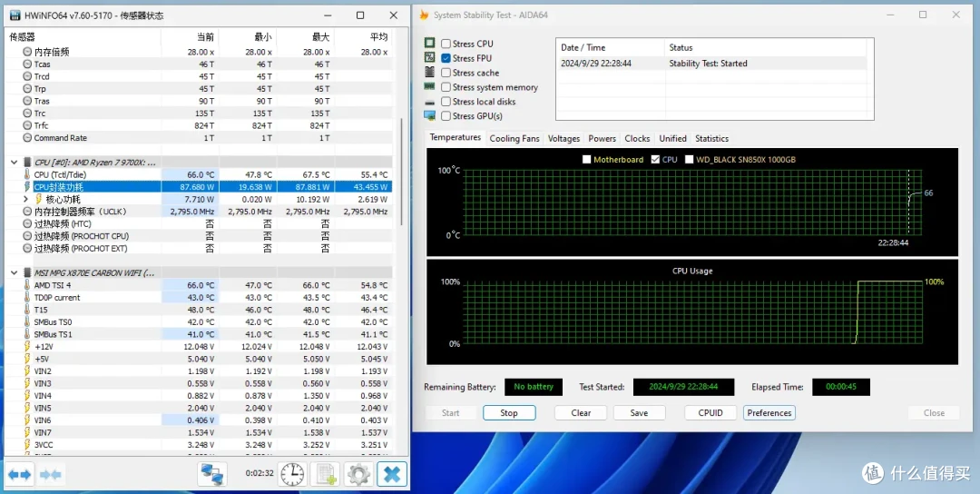The width and height of the screenshot is (980, 494).
Task: Click the disk icon beside Stress local disks
Action: (429, 102)
